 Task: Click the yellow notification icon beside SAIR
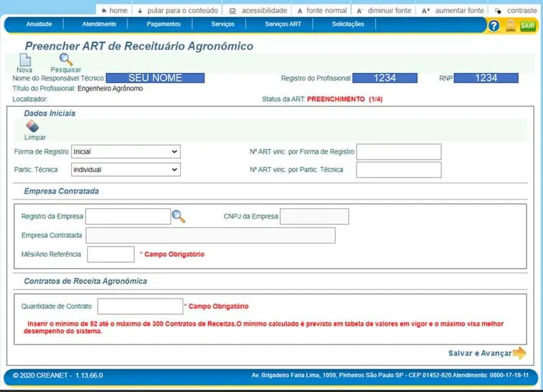[510, 25]
